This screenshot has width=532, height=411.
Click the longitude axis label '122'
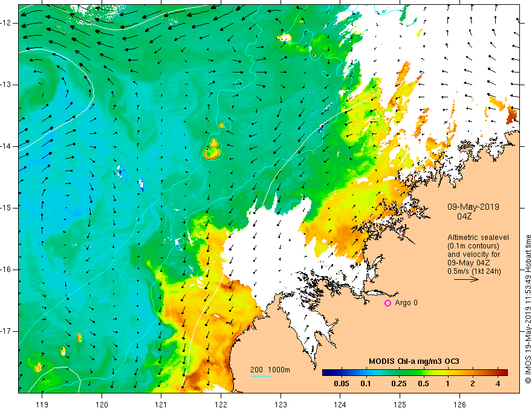[x=221, y=404]
